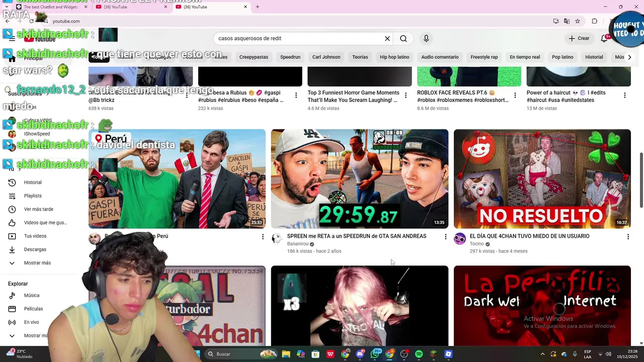
Task: Click the Bananirou channel avatar
Action: point(277,239)
